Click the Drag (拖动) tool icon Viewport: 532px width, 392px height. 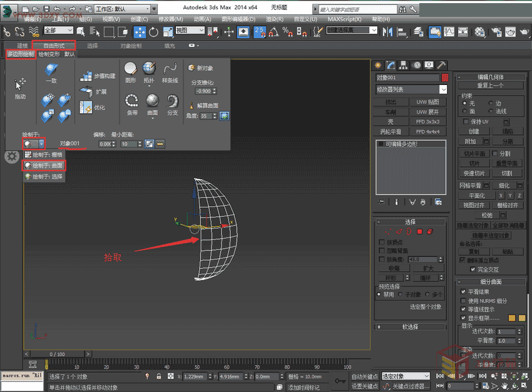pos(20,84)
